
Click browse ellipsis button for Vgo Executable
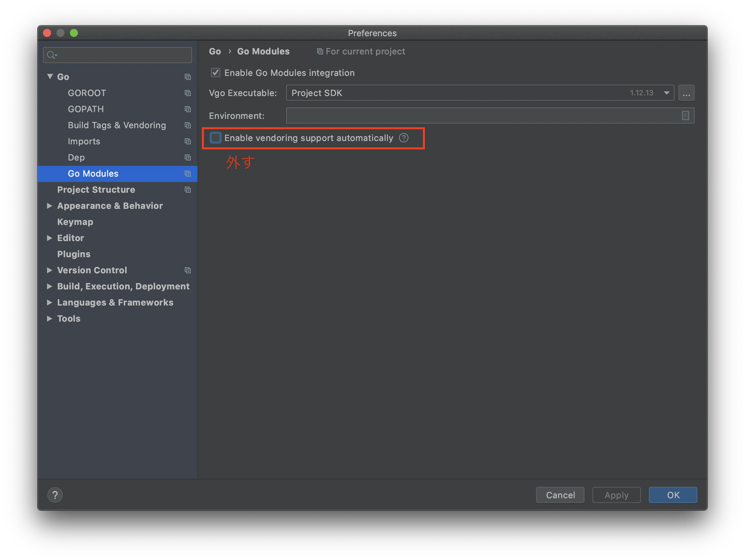[x=686, y=93]
